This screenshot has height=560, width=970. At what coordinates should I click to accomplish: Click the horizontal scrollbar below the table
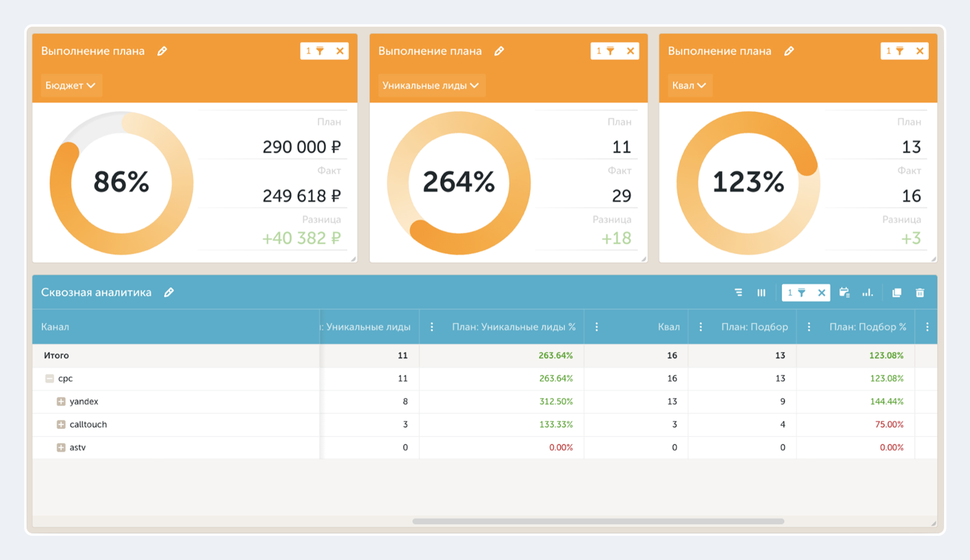[598, 521]
